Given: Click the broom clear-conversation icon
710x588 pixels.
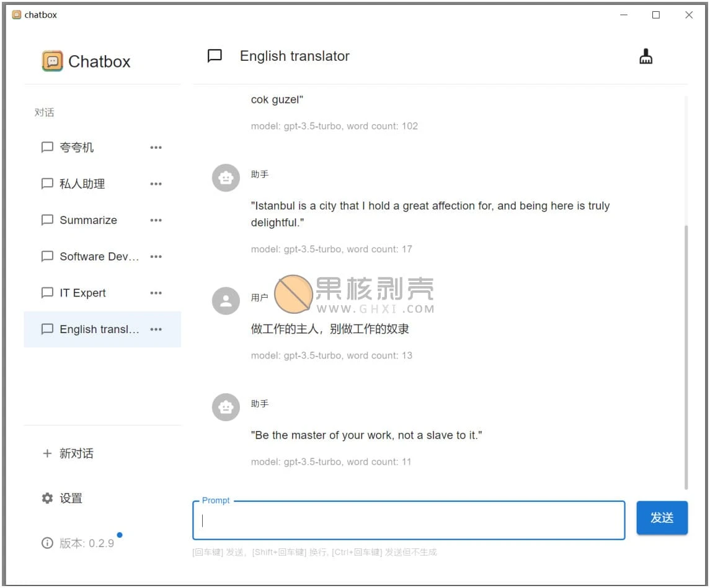Looking at the screenshot, I should pyautogui.click(x=646, y=57).
